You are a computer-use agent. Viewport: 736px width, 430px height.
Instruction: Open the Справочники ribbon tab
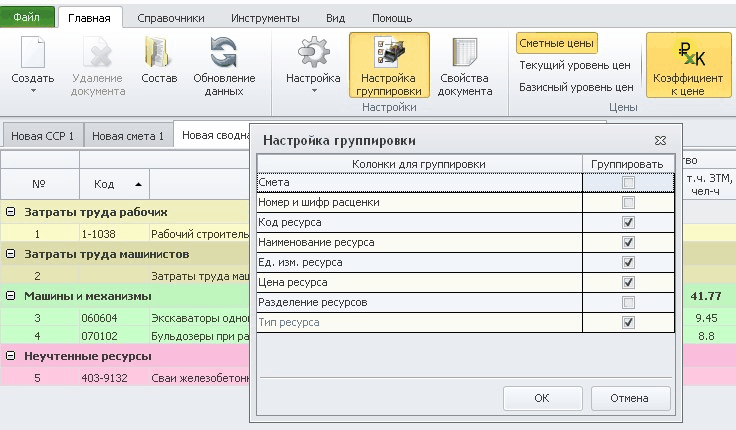coord(172,18)
